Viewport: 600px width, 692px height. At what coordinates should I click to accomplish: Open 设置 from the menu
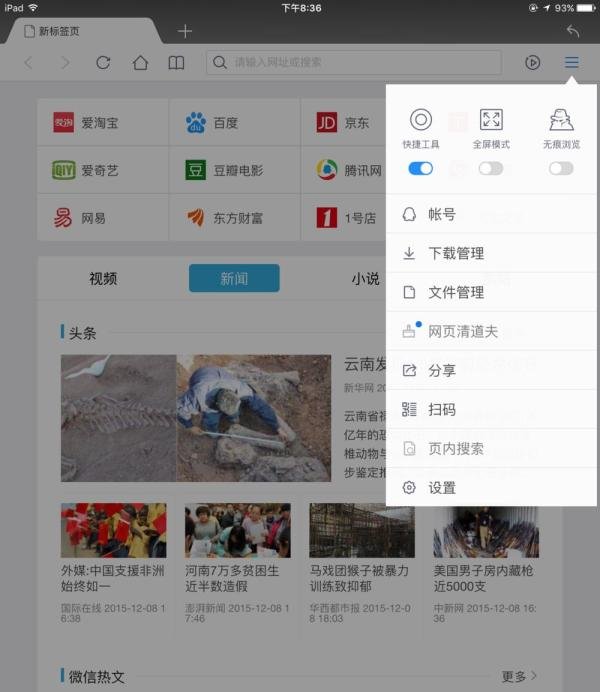491,488
